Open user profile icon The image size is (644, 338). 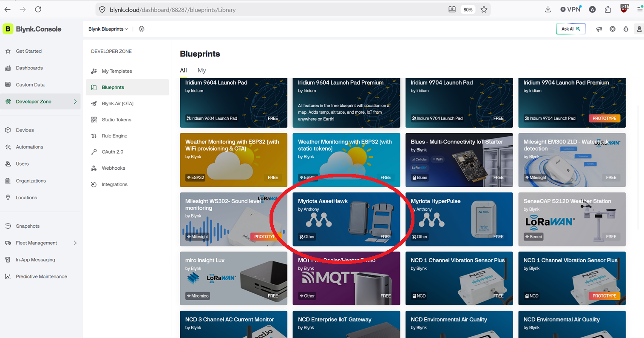point(639,29)
